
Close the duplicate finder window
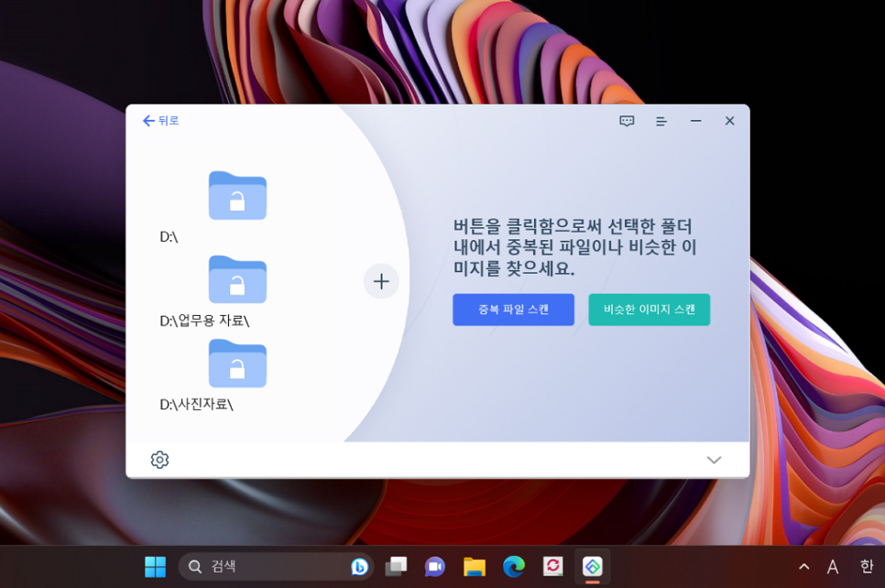point(730,121)
